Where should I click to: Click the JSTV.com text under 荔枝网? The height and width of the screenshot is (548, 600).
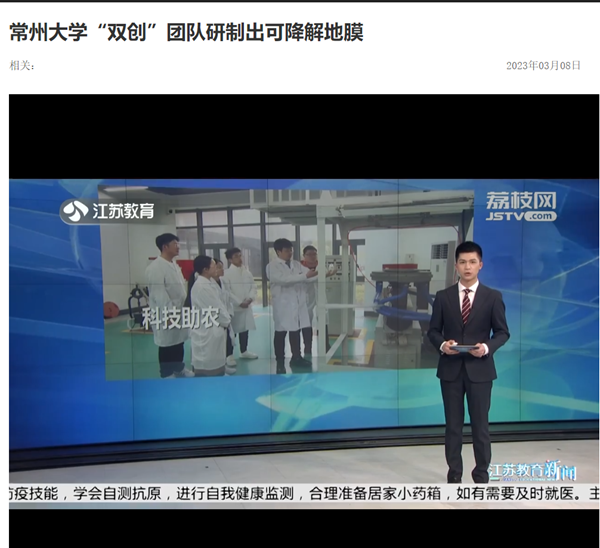pos(521,215)
